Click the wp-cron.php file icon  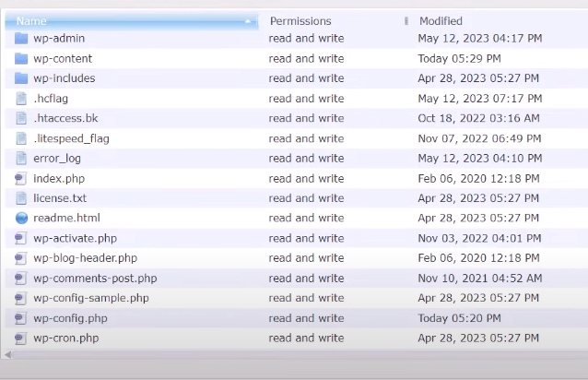pyautogui.click(x=20, y=338)
